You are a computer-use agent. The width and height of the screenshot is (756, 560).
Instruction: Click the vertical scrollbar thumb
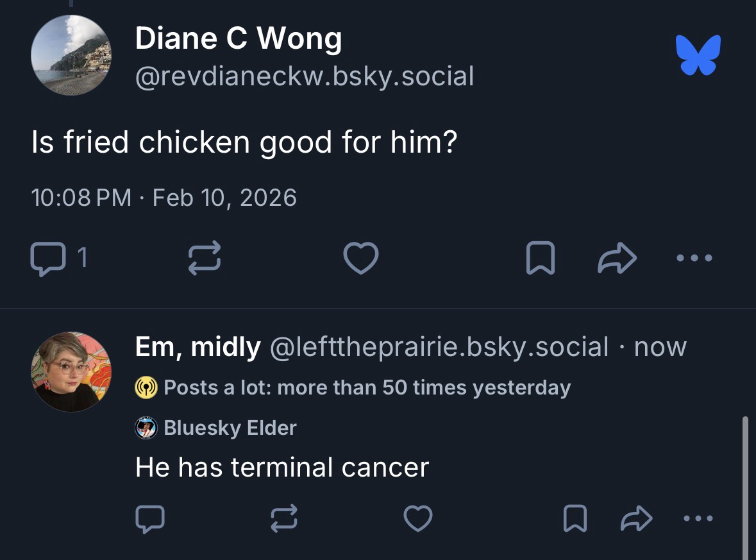[744, 488]
